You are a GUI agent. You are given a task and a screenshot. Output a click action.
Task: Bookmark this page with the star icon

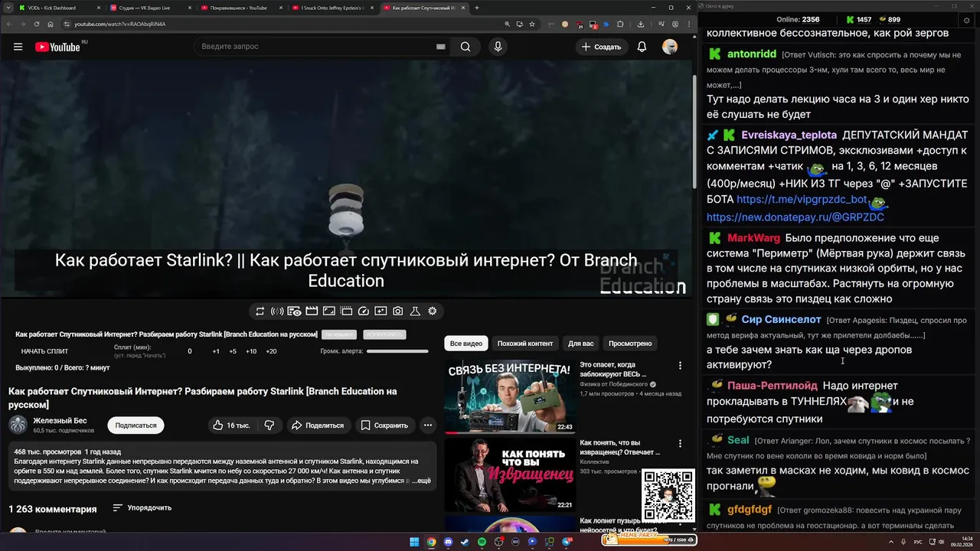(532, 24)
